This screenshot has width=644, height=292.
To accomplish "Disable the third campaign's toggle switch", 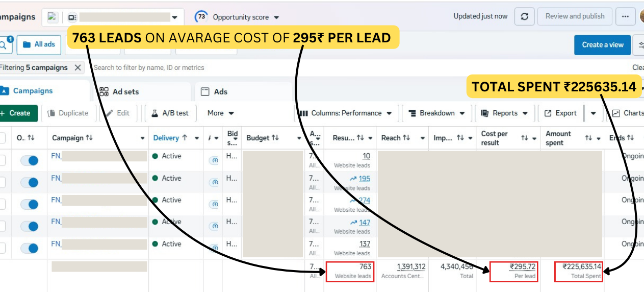I will point(30,205).
